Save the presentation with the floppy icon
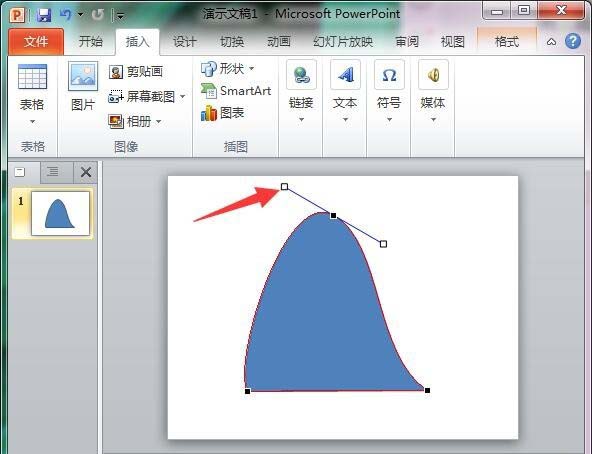Viewport: 592px width, 454px height. click(x=45, y=15)
